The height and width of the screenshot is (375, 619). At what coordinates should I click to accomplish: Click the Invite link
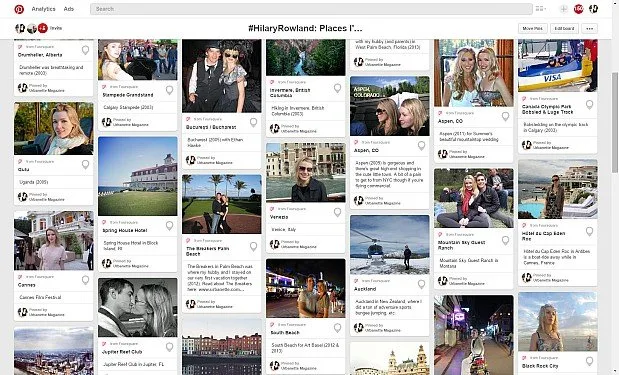56,28
